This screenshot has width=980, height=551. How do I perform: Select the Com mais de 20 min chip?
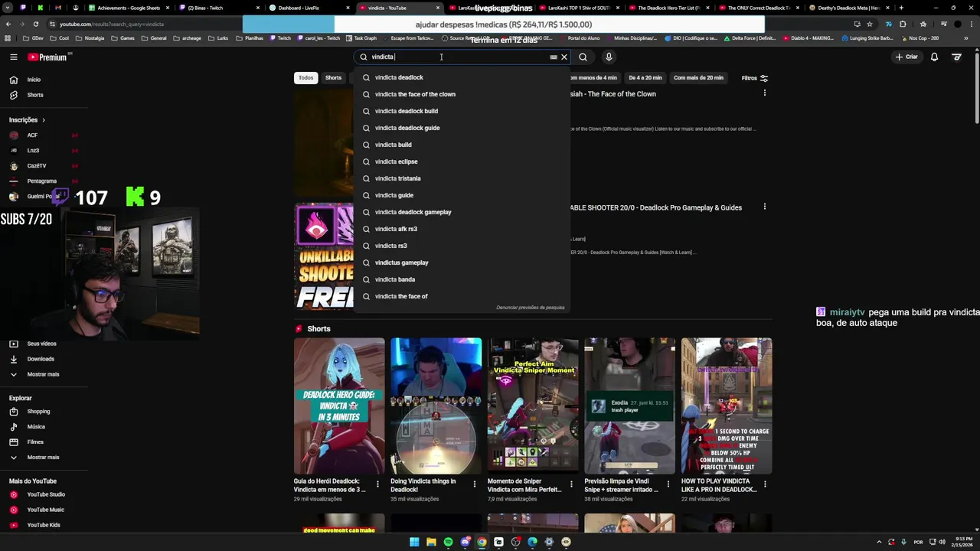[x=698, y=78]
